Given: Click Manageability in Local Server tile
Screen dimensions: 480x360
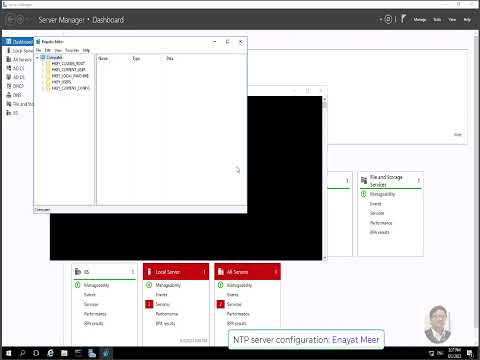Looking at the screenshot, I should coord(168,285).
